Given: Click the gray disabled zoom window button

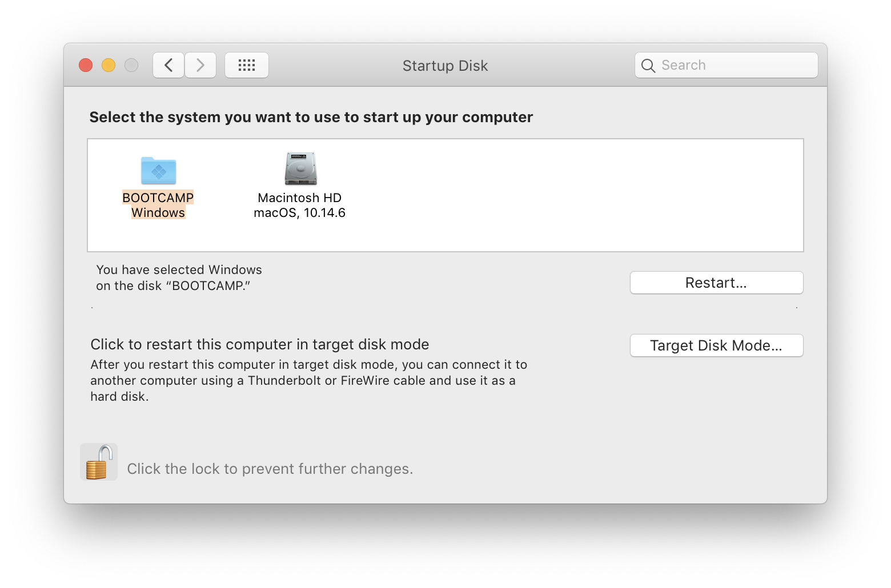Looking at the screenshot, I should point(131,65).
